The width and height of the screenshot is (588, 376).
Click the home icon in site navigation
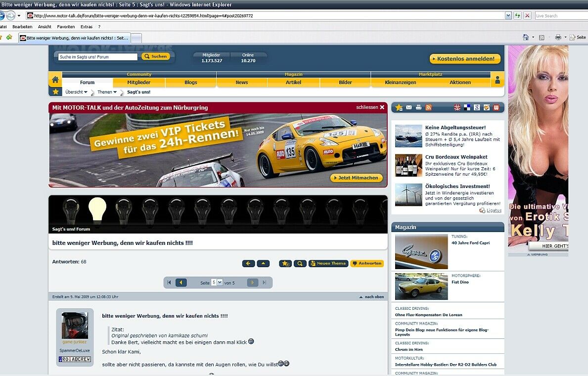point(55,80)
